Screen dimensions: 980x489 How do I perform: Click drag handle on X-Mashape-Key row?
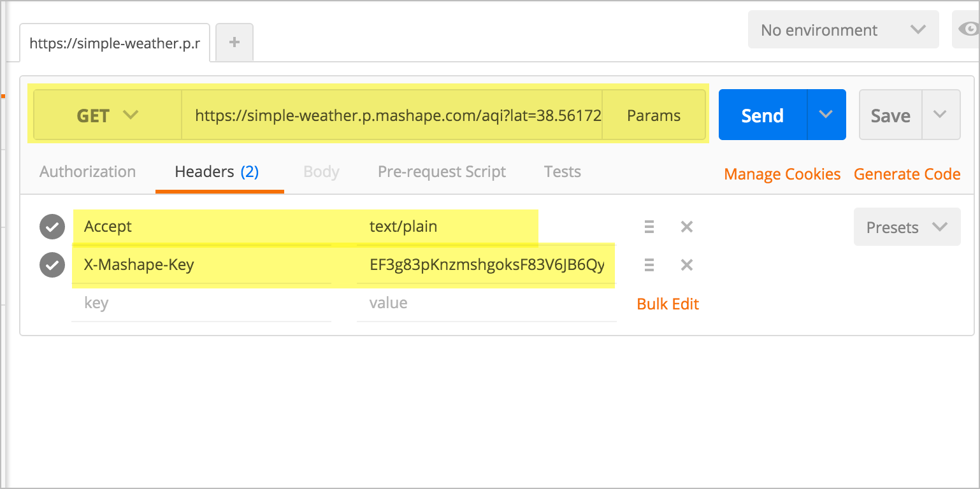pyautogui.click(x=649, y=265)
